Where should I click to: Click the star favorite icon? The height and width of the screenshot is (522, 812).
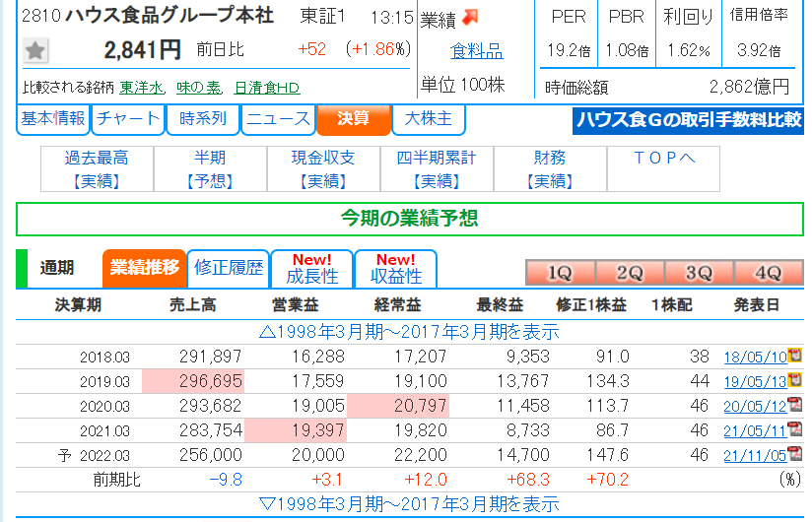[x=35, y=50]
